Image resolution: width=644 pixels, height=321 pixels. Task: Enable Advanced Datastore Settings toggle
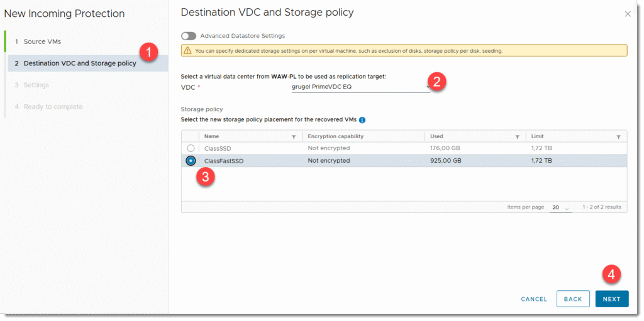coord(189,36)
